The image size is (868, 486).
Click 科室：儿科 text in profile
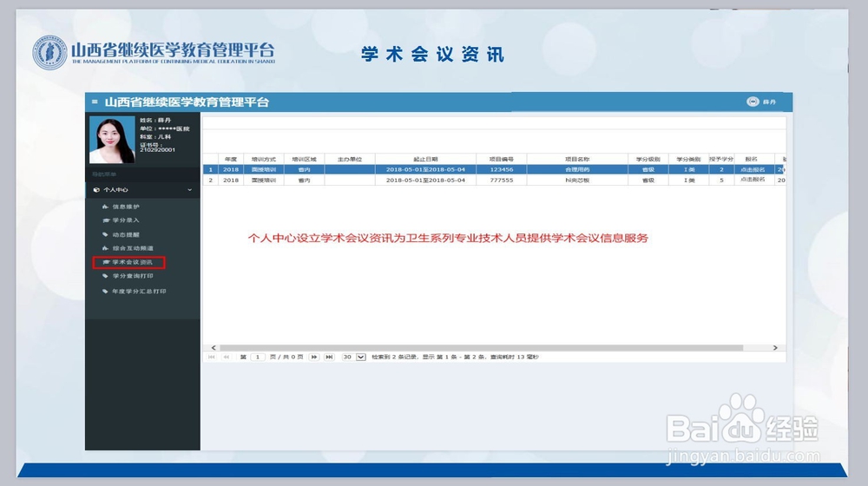pos(155,137)
